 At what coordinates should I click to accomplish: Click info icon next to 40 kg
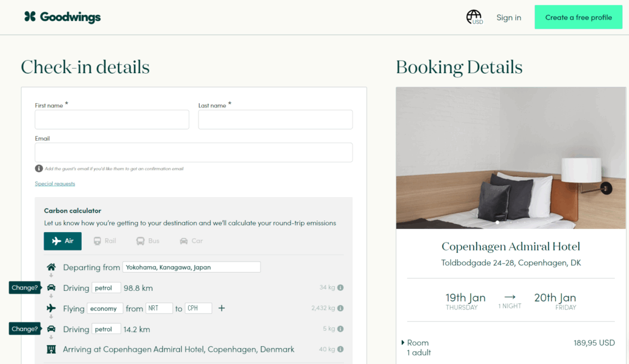click(340, 349)
